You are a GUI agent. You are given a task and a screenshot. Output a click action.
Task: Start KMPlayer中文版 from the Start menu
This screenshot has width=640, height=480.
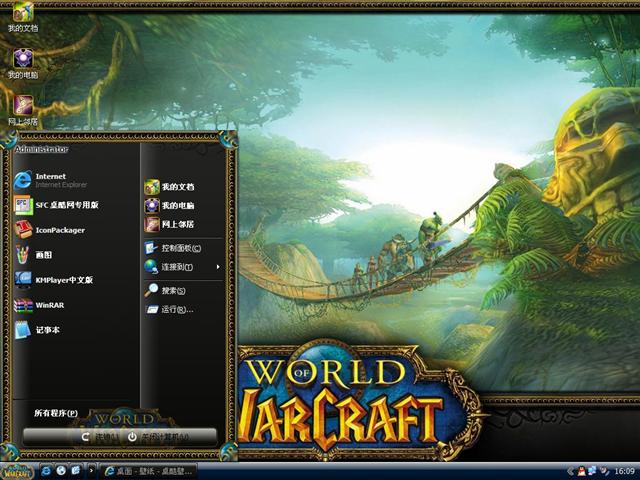[x=53, y=280]
